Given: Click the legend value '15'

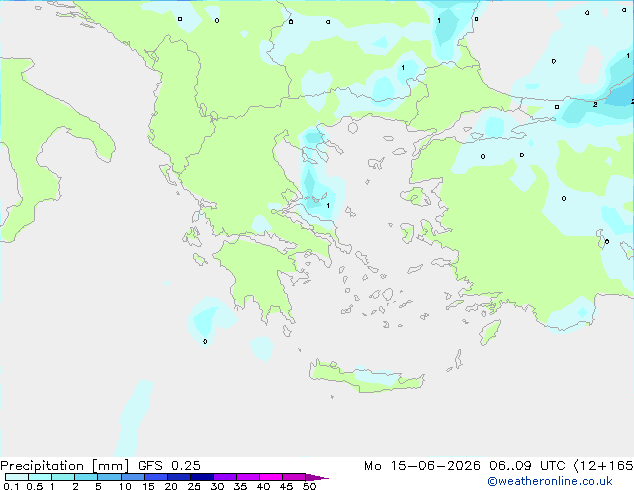Looking at the screenshot, I should pyautogui.click(x=148, y=486).
